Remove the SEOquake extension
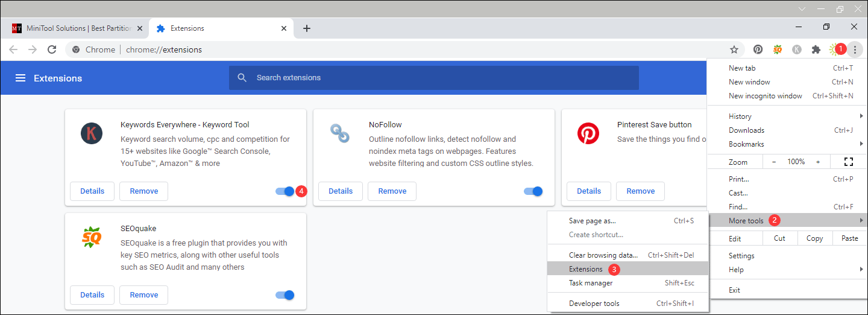The image size is (868, 315). click(143, 295)
